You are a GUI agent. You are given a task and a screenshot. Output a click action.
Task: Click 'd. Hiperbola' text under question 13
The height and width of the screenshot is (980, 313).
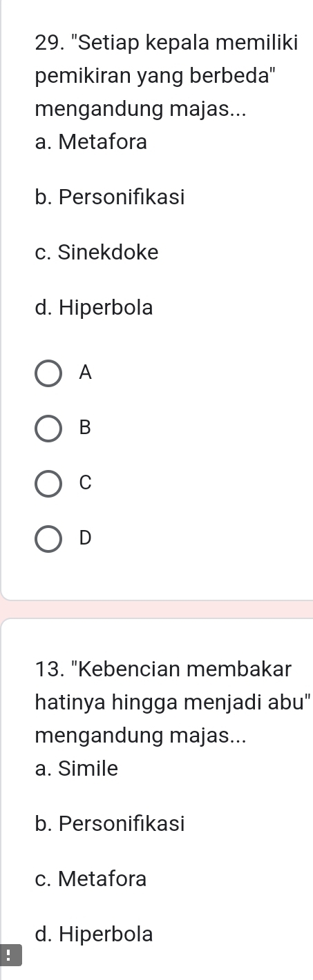[93, 934]
